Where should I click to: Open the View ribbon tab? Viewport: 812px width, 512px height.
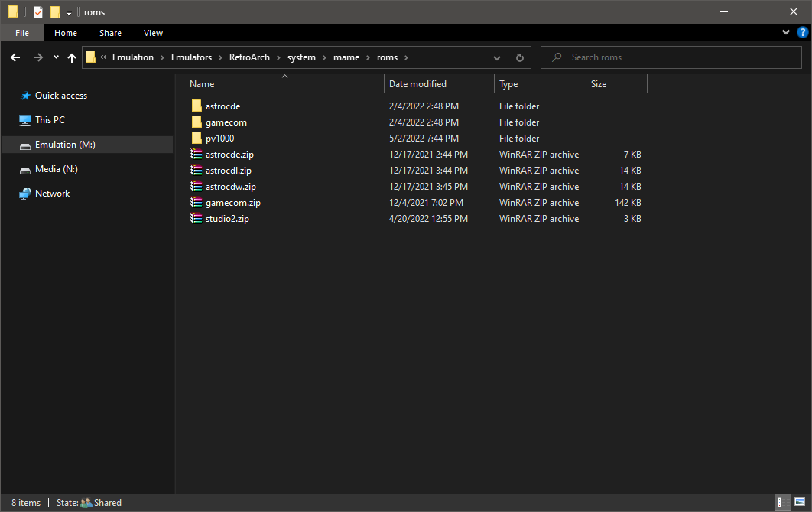point(153,33)
